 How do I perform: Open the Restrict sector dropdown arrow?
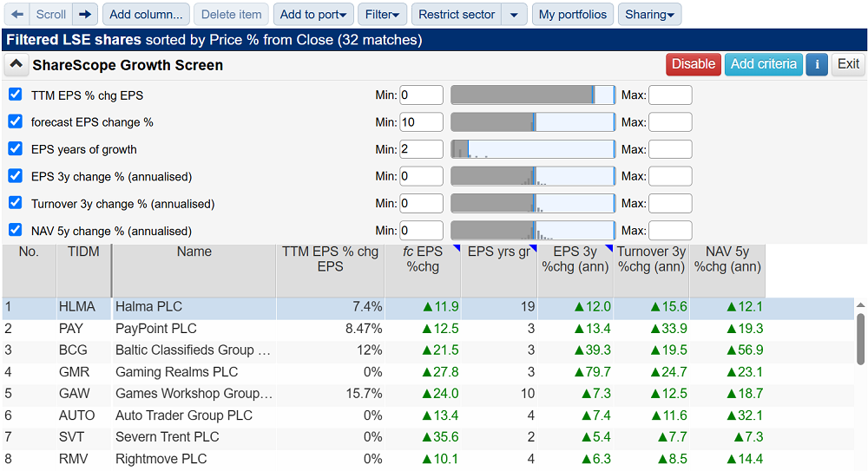tap(514, 15)
